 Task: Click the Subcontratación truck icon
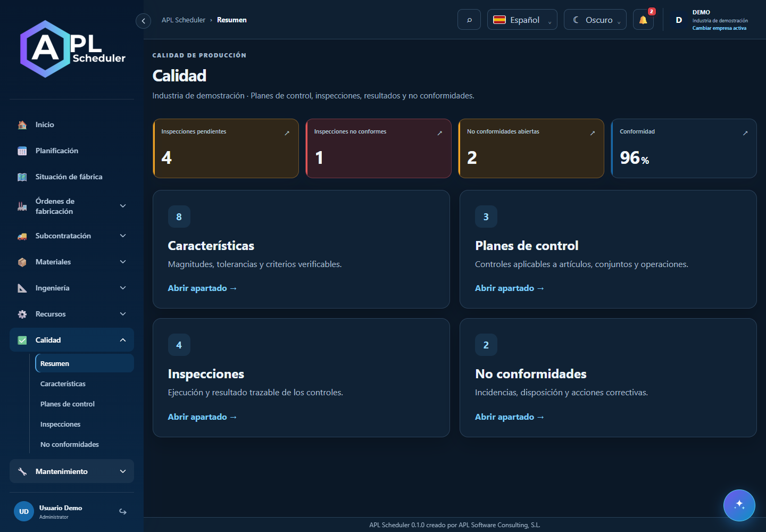[22, 236]
